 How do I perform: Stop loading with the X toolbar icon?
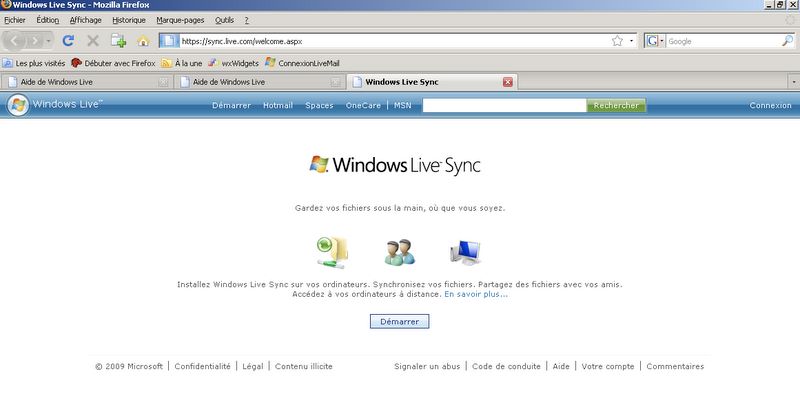pyautogui.click(x=93, y=41)
